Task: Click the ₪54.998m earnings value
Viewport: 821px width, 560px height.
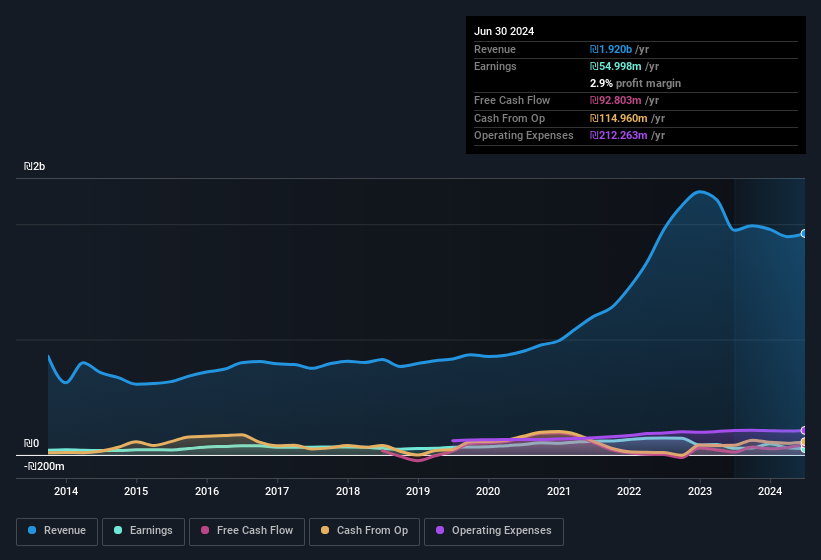Action: click(x=615, y=66)
